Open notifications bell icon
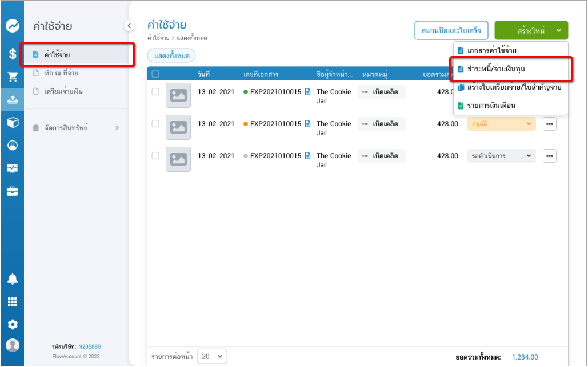 tap(12, 279)
